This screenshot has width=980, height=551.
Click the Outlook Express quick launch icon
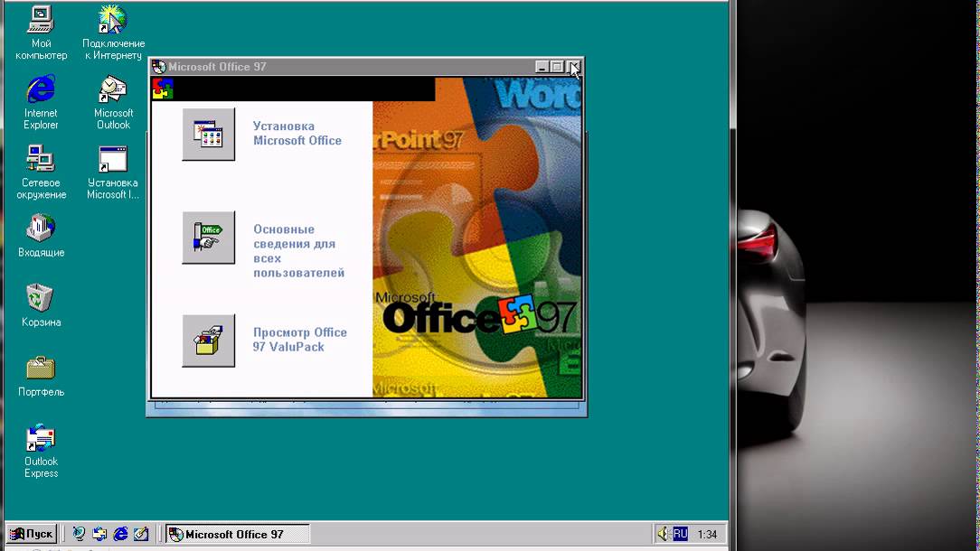[x=99, y=534]
